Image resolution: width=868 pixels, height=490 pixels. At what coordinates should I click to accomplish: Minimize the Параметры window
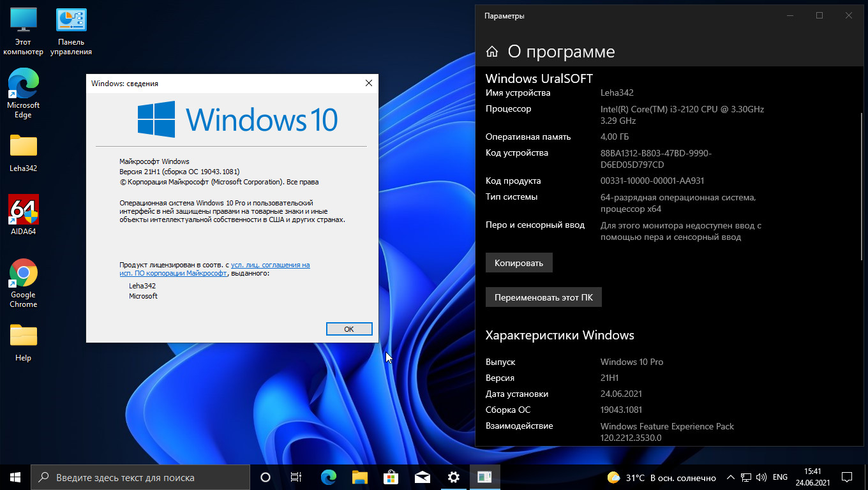(791, 15)
